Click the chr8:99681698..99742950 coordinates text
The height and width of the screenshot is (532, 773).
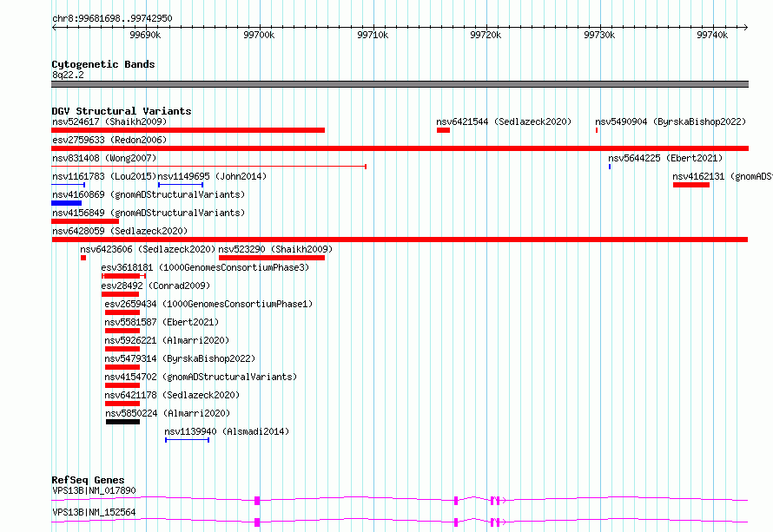click(112, 19)
